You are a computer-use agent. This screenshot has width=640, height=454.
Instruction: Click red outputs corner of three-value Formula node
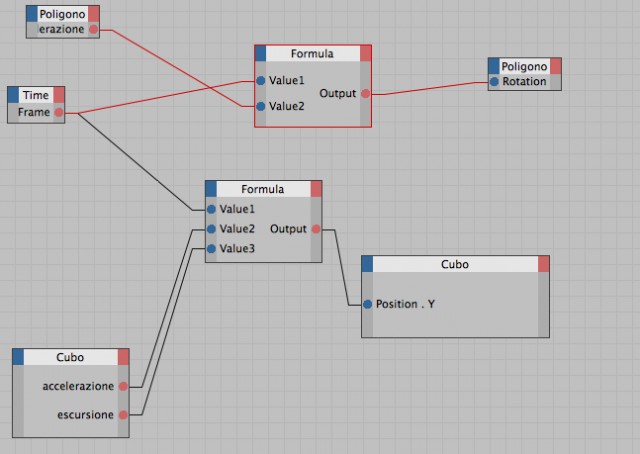coord(316,189)
